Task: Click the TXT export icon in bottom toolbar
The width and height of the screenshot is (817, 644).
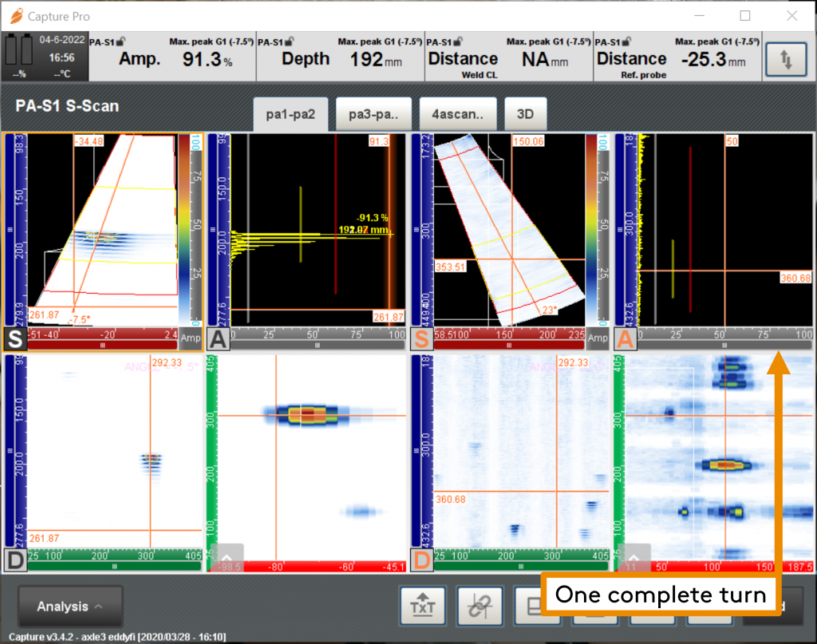Action: point(422,606)
